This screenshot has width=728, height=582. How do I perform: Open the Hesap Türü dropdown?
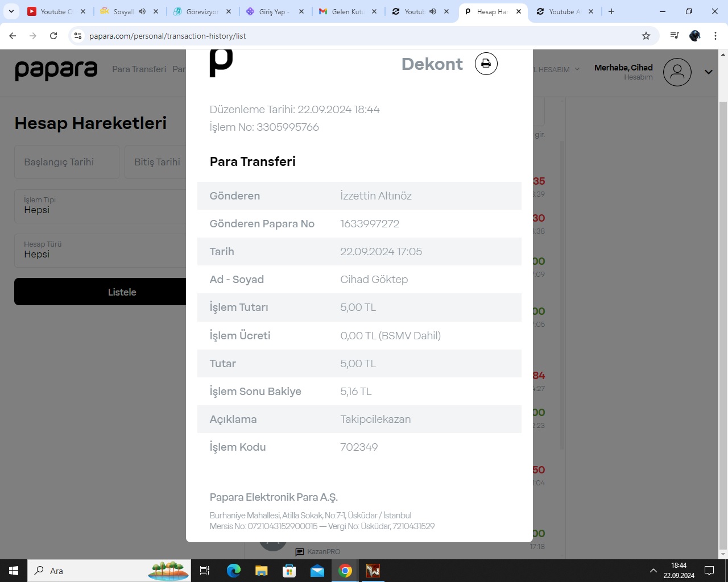click(100, 250)
